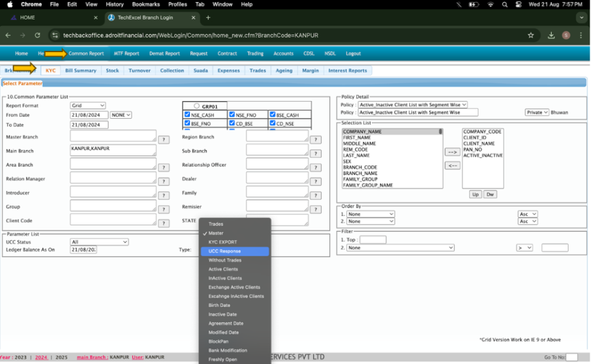Expand the UCC Status dropdown

[99, 242]
